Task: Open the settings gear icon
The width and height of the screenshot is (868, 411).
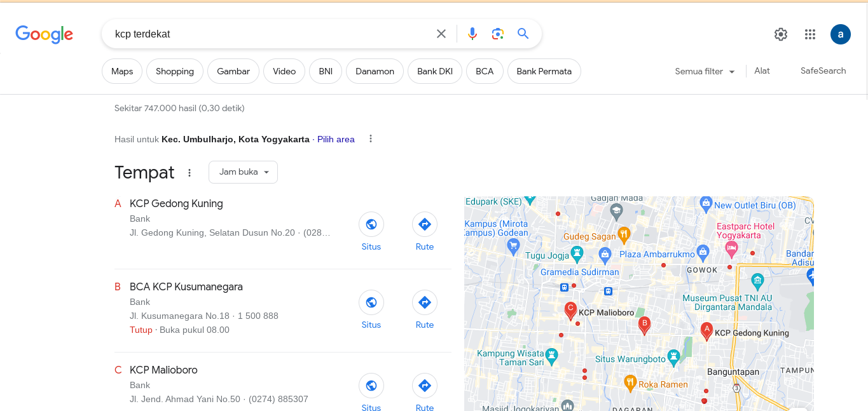Action: point(781,34)
